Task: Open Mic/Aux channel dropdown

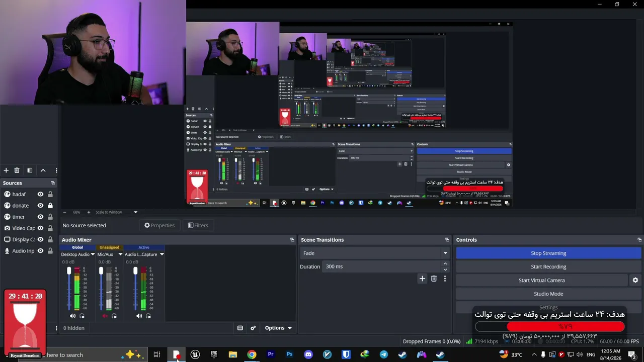Action: pos(120,254)
